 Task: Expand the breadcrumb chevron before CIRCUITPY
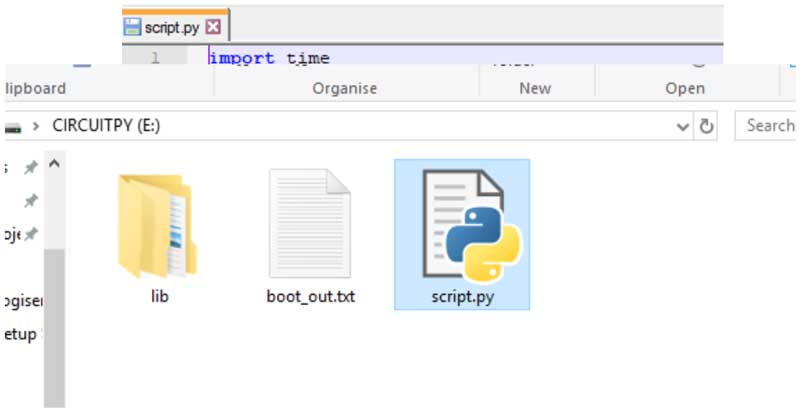[x=36, y=127]
